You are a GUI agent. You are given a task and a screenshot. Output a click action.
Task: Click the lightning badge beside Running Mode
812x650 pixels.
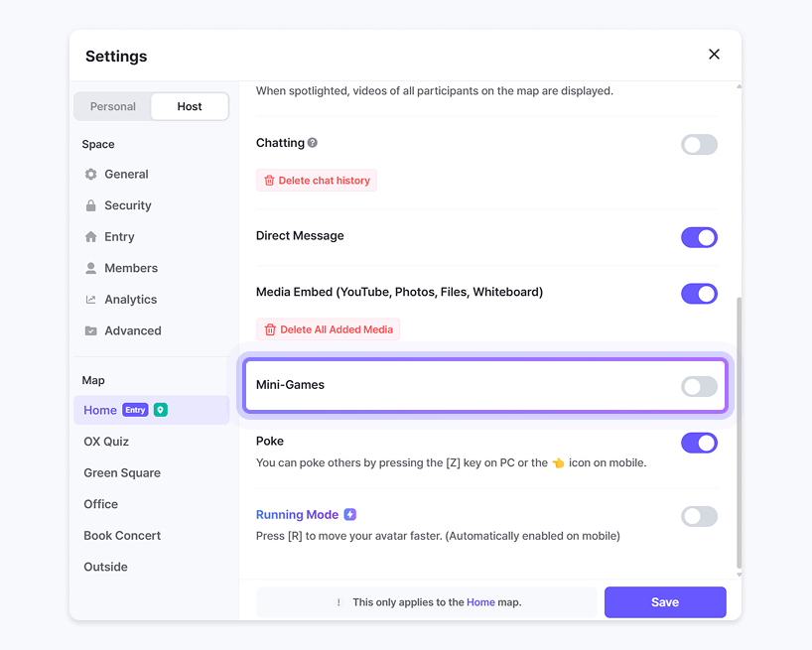349,515
